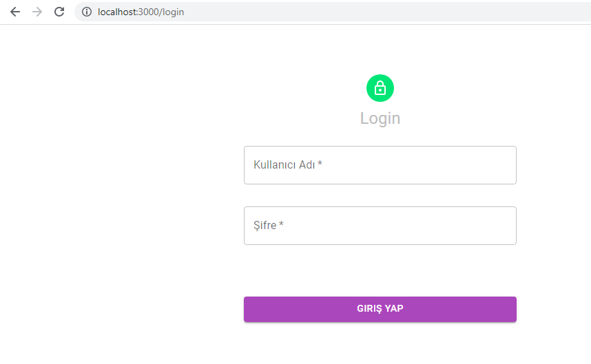The image size is (591, 364).
Task: Click the green lock avatar icon
Action: coord(380,88)
